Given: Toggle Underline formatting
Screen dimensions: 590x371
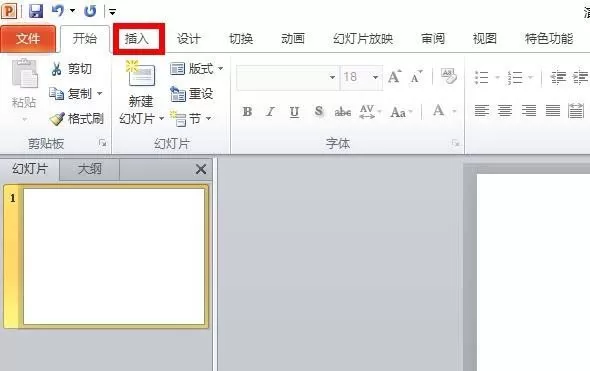Looking at the screenshot, I should (x=294, y=112).
